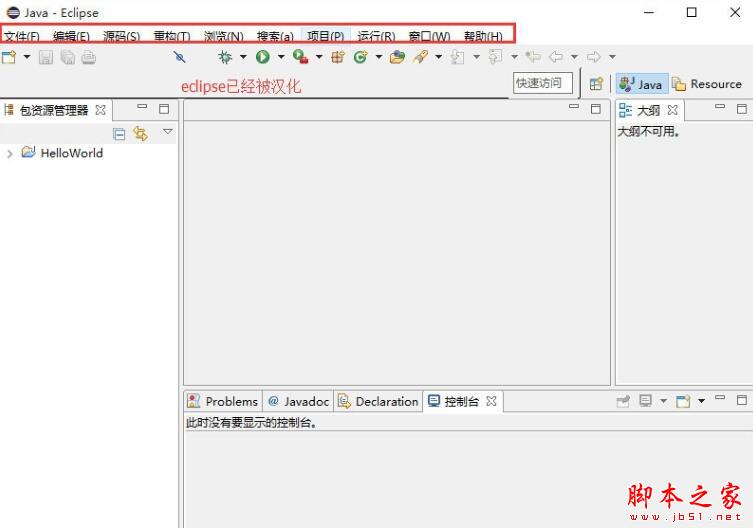Viewport: 753px width, 528px height.
Task: Click the green Run icon
Action: point(263,57)
